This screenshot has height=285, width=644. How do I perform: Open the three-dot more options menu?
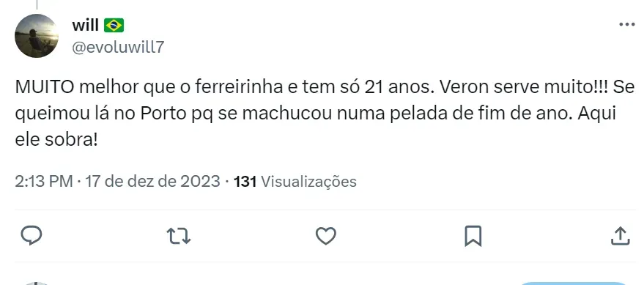(626, 25)
